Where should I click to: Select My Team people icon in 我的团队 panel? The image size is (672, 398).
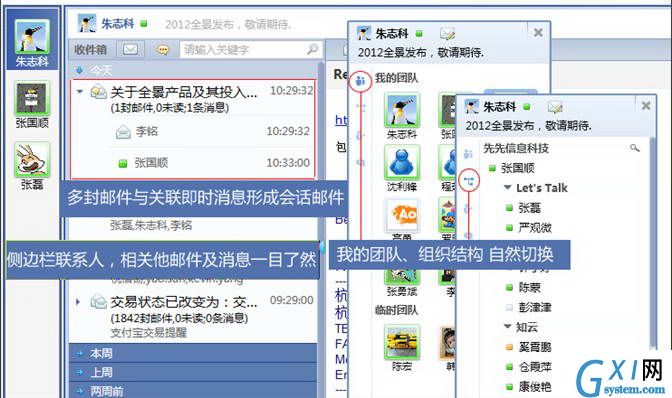[360, 81]
